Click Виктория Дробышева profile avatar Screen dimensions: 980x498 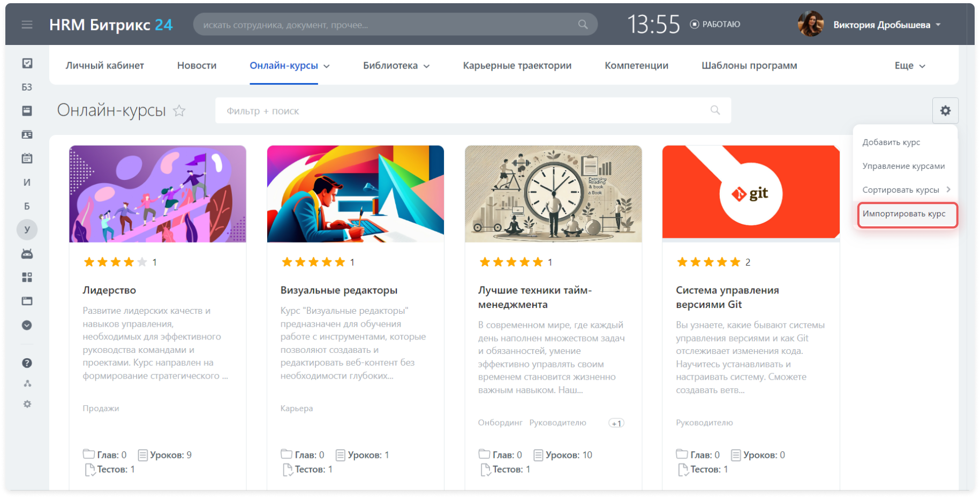pyautogui.click(x=811, y=24)
